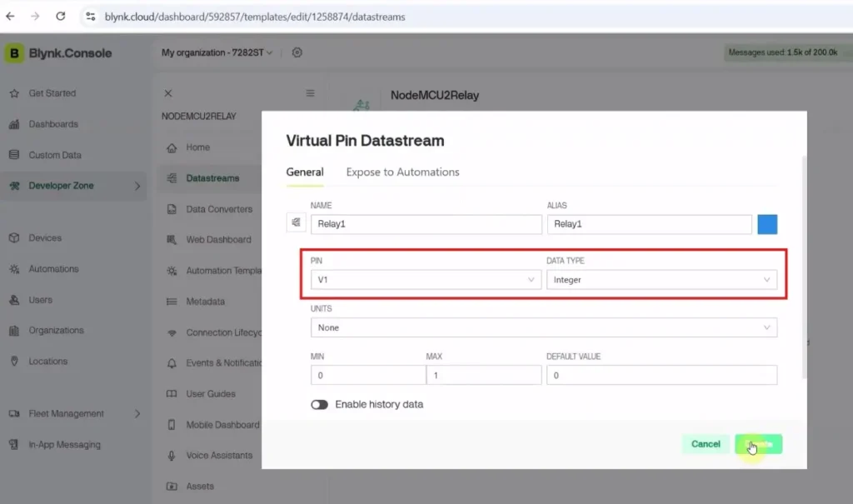Click the blue color swatch next to ALIAS
The height and width of the screenshot is (504, 853).
click(x=766, y=223)
